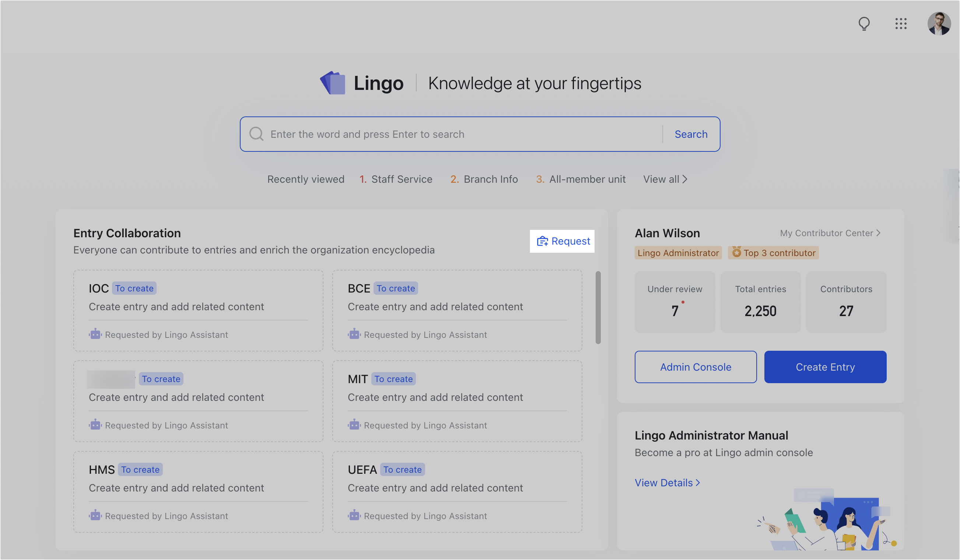This screenshot has height=560, width=960.
Task: Click the Under review stat showing 7
Action: coord(675,302)
